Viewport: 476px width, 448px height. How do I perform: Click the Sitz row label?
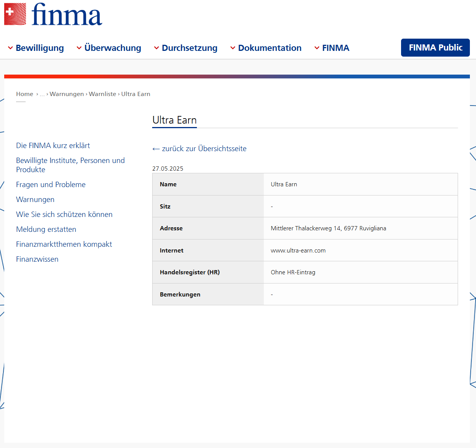tap(165, 207)
